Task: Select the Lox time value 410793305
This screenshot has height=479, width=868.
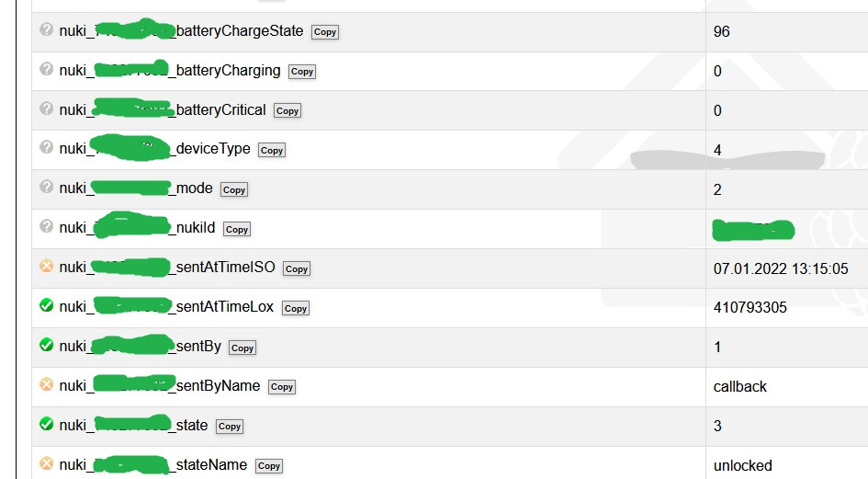Action: pos(750,308)
